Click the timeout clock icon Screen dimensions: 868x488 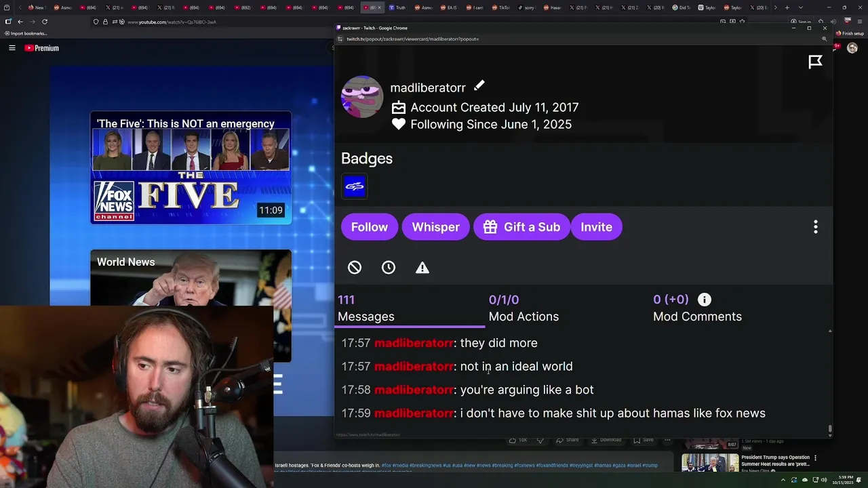[389, 268]
